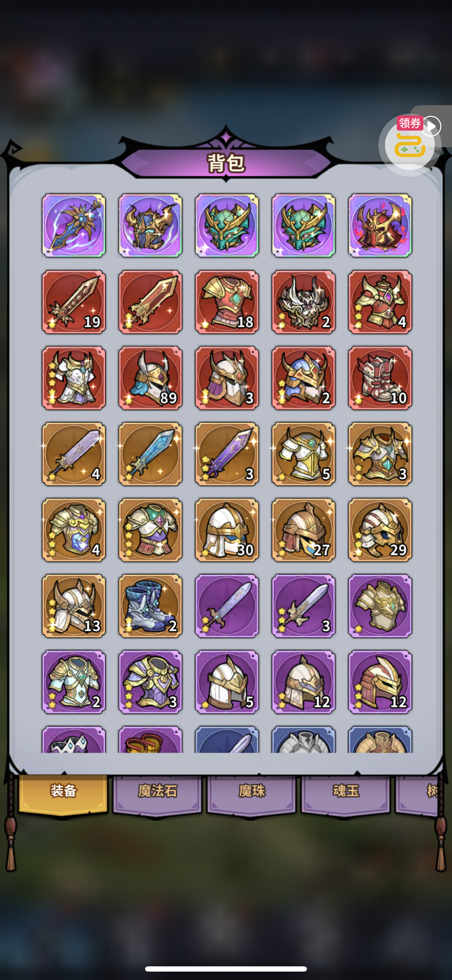Choose the horned gold helmet showing 13
This screenshot has height=980, width=452.
click(x=74, y=606)
